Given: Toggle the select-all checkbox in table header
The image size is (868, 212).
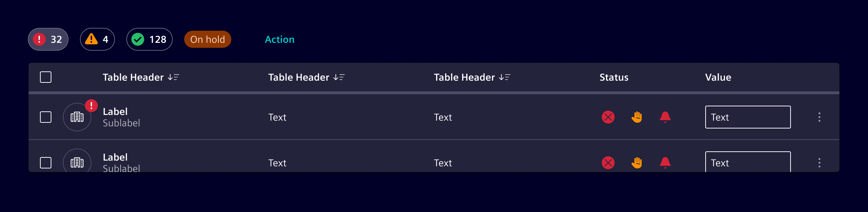Looking at the screenshot, I should [46, 77].
